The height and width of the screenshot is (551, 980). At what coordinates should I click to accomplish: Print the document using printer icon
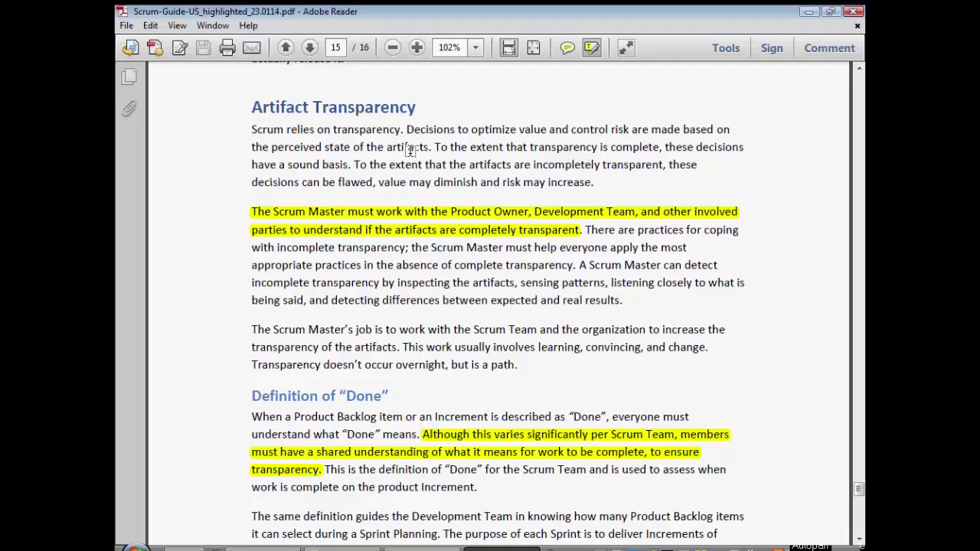(x=227, y=47)
